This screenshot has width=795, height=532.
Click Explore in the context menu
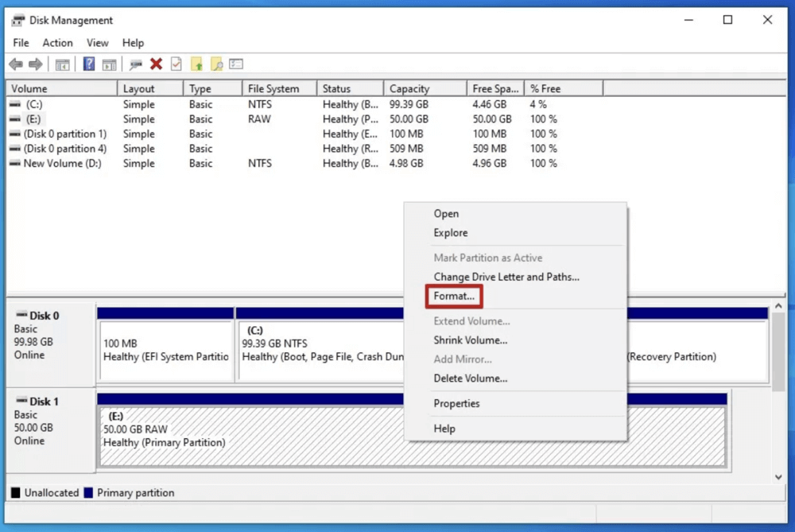[449, 232]
